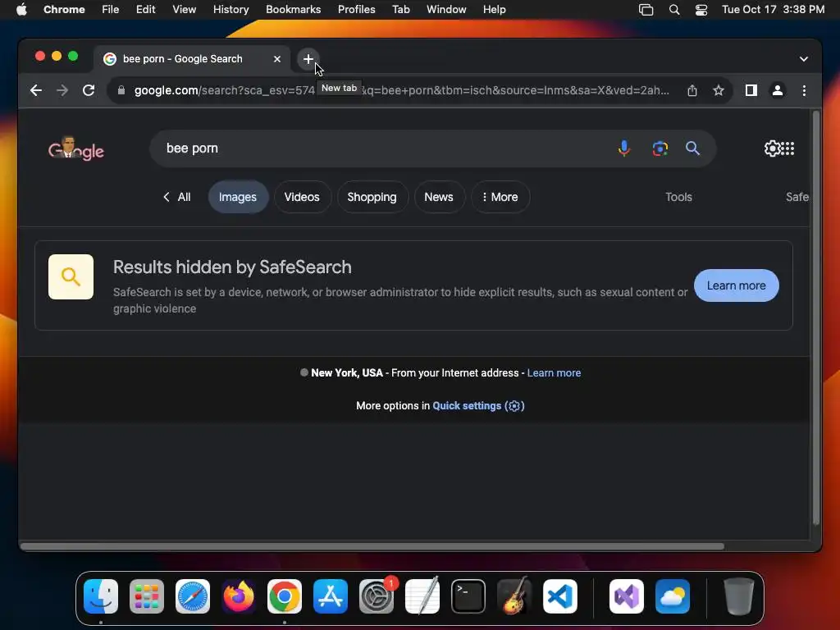Go back with the back arrow
This screenshot has width=840, height=630.
pos(36,90)
